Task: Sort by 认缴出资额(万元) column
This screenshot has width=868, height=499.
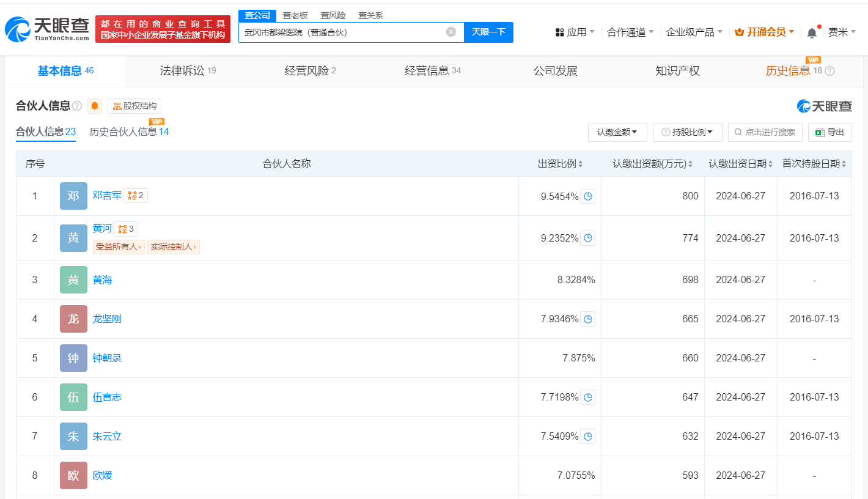Action: [652, 164]
